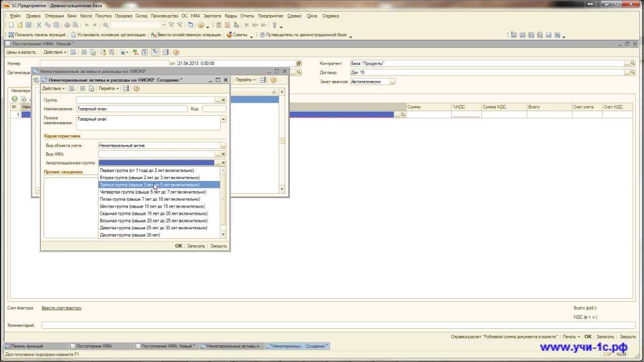Click the Код input field

214,109
